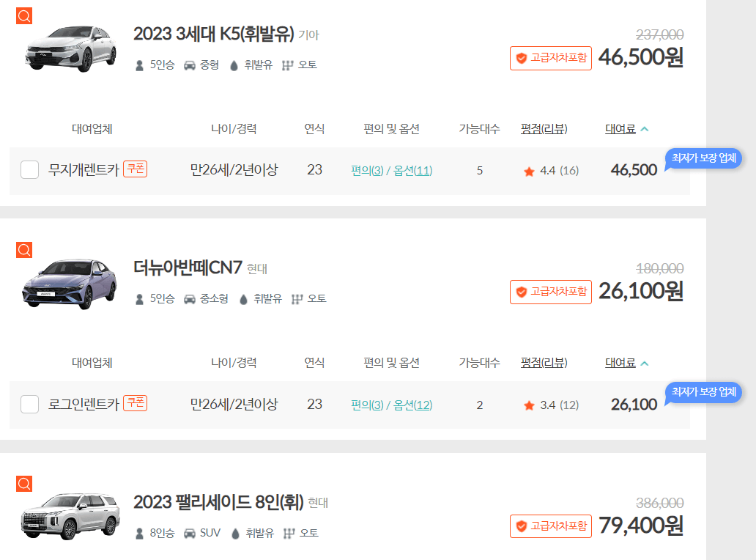The height and width of the screenshot is (560, 756).
Task: Toggle the 대여료 sort arrow in 아반떼 table
Action: tap(644, 362)
